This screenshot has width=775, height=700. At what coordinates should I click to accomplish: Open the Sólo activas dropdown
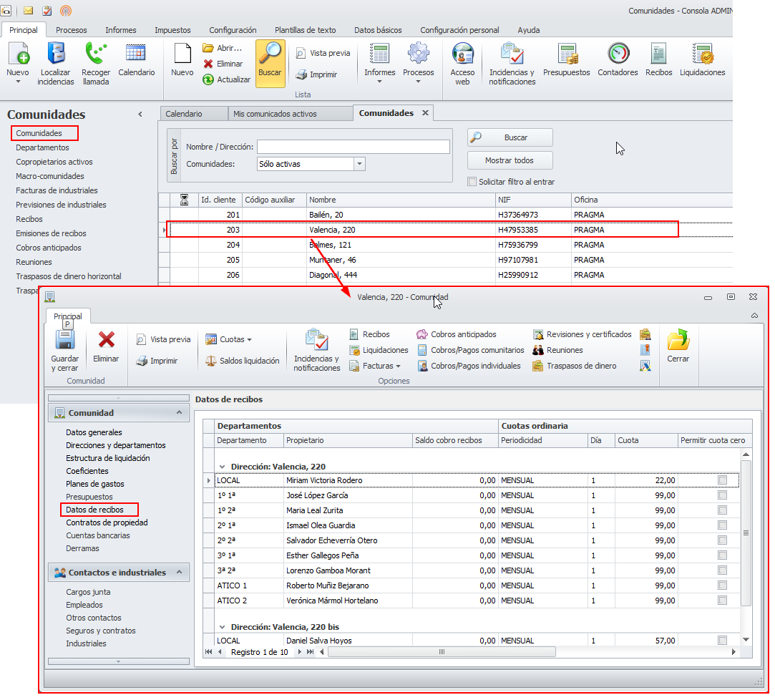pos(359,164)
